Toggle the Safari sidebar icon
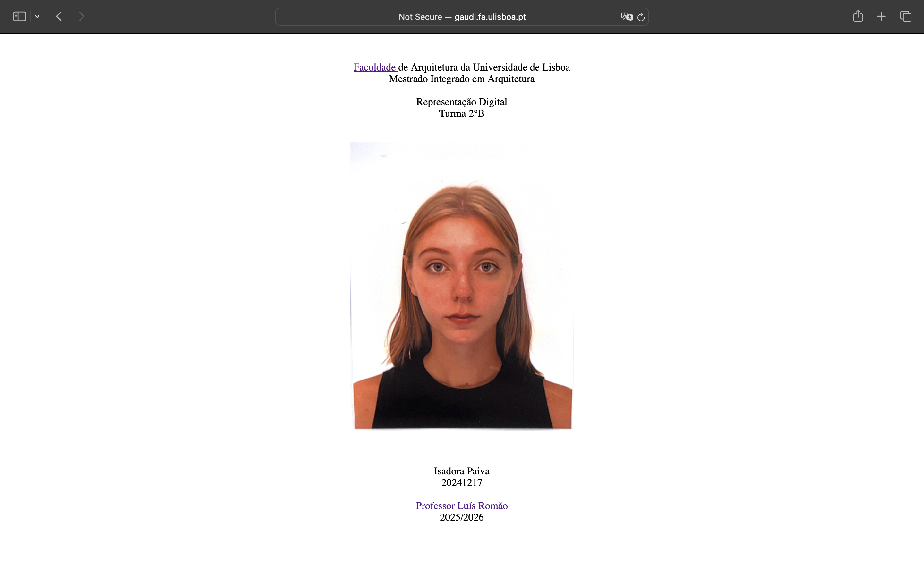 click(x=20, y=16)
